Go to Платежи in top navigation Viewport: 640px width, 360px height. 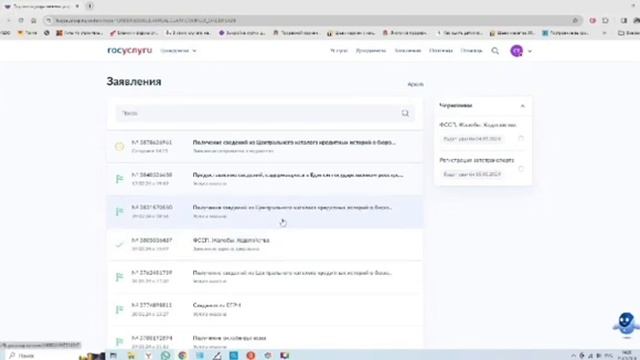[441, 51]
